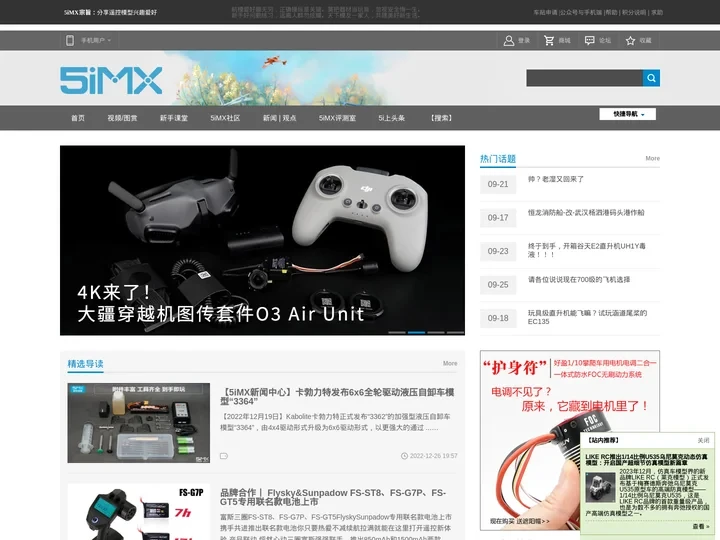
Task: Select the first carousel indicator dash
Action: click(x=397, y=332)
